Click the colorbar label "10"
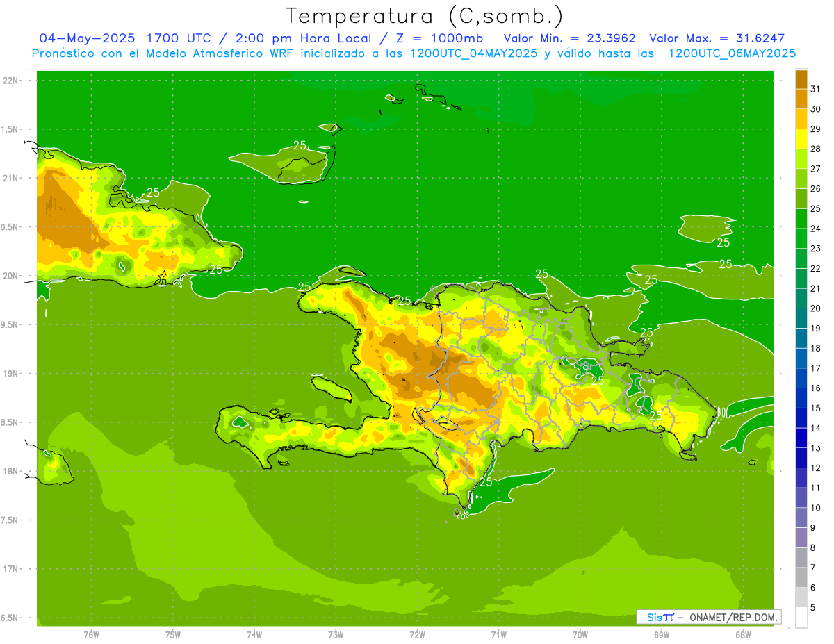Viewport: 834px width, 644px height. pyautogui.click(x=815, y=508)
